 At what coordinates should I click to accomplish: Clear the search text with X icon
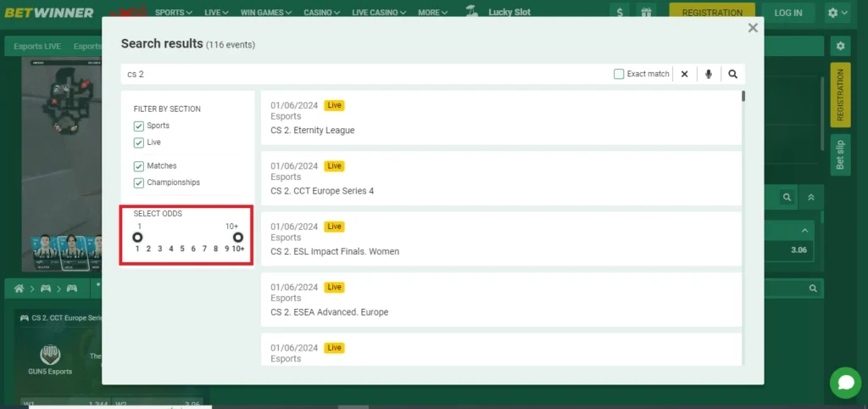click(684, 74)
